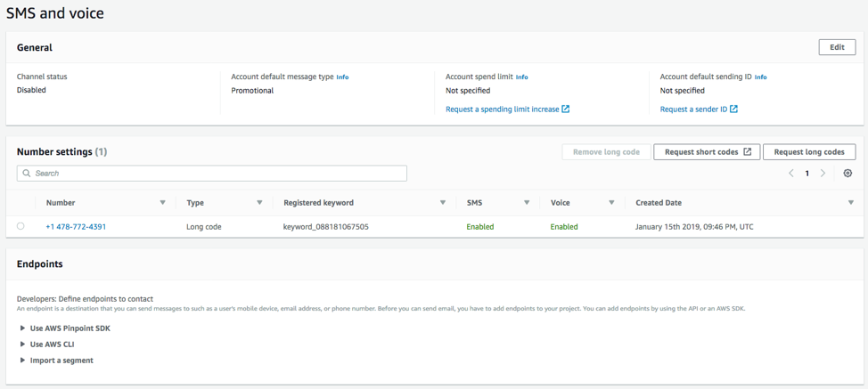The image size is (868, 389).
Task: Click the Long code type cell
Action: click(204, 227)
